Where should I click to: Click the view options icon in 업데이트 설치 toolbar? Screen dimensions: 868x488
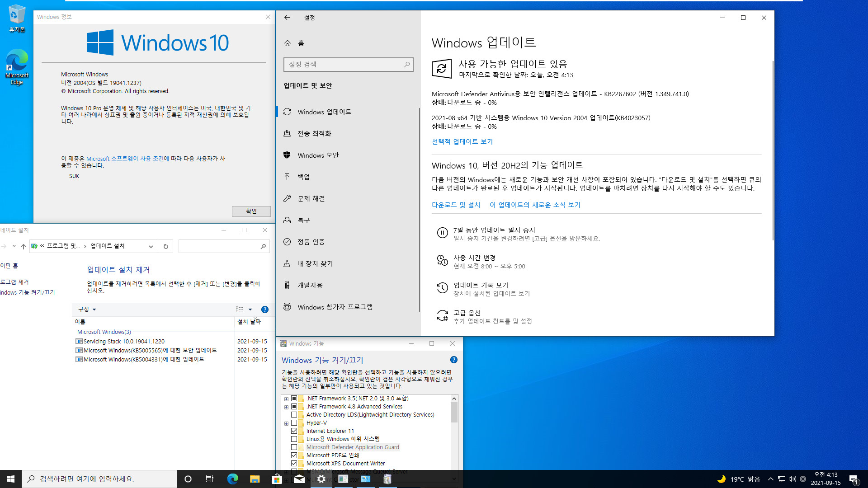[240, 310]
